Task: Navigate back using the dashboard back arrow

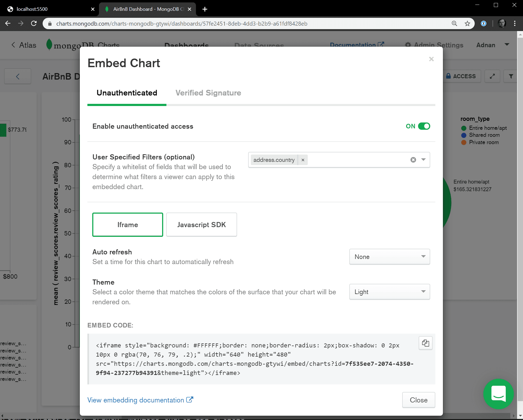Action: pos(18,76)
